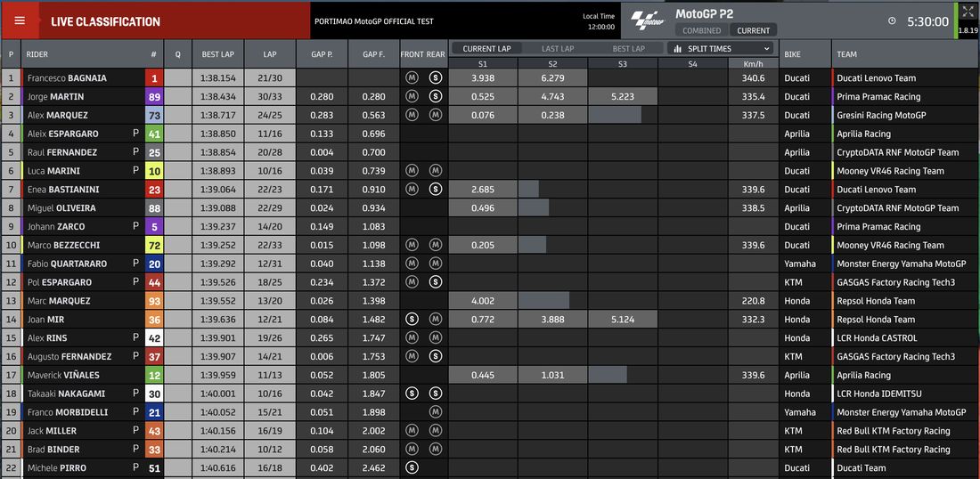
Task: Select rider Fabio QUARTARARO
Action: 67,264
